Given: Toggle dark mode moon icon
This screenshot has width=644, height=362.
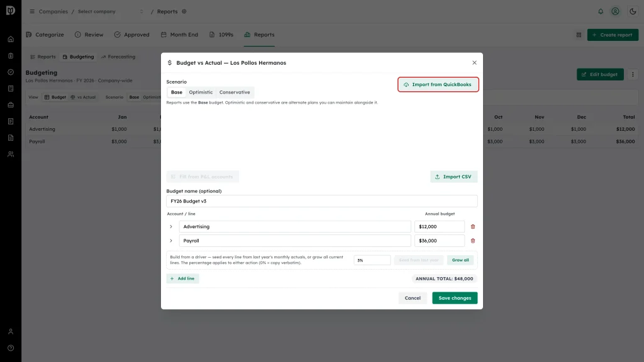Looking at the screenshot, I should [633, 11].
